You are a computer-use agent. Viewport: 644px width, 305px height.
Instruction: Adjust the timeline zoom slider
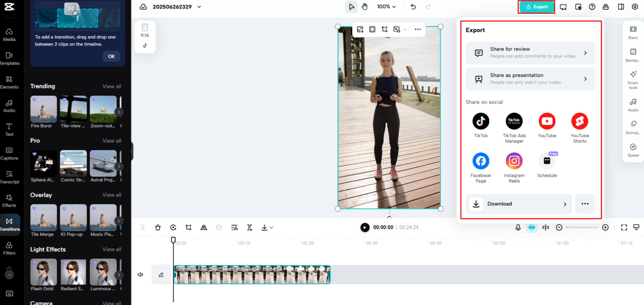[x=582, y=228]
